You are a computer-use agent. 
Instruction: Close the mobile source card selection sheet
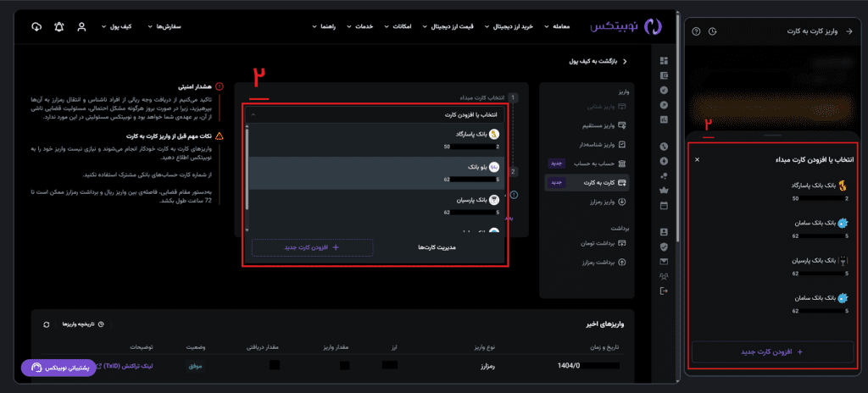click(698, 159)
